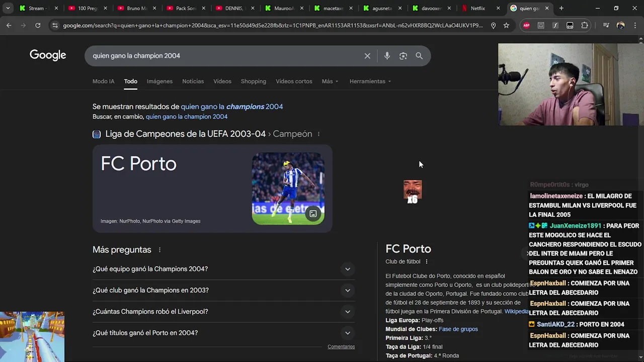Image resolution: width=644 pixels, height=362 pixels.
Task: Switch to the agusneta Kick tab
Action: (x=382, y=8)
